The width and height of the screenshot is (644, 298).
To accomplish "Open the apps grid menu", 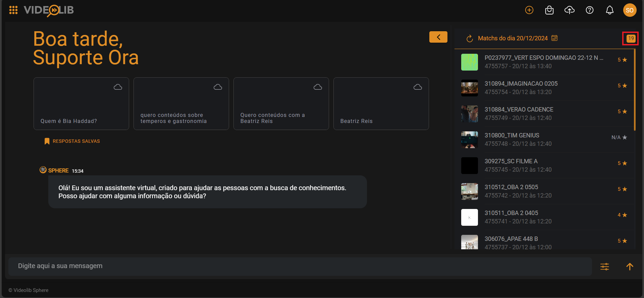I will click(x=13, y=10).
